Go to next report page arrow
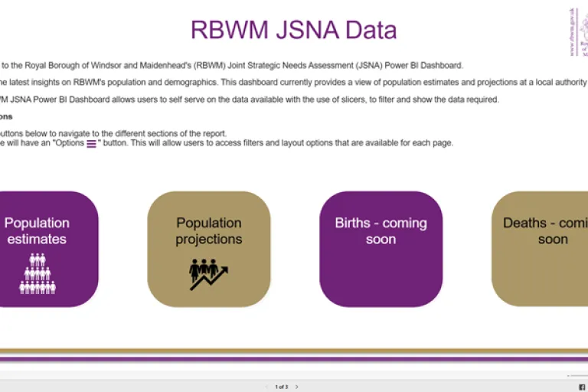The height and width of the screenshot is (392, 588). pos(296,387)
